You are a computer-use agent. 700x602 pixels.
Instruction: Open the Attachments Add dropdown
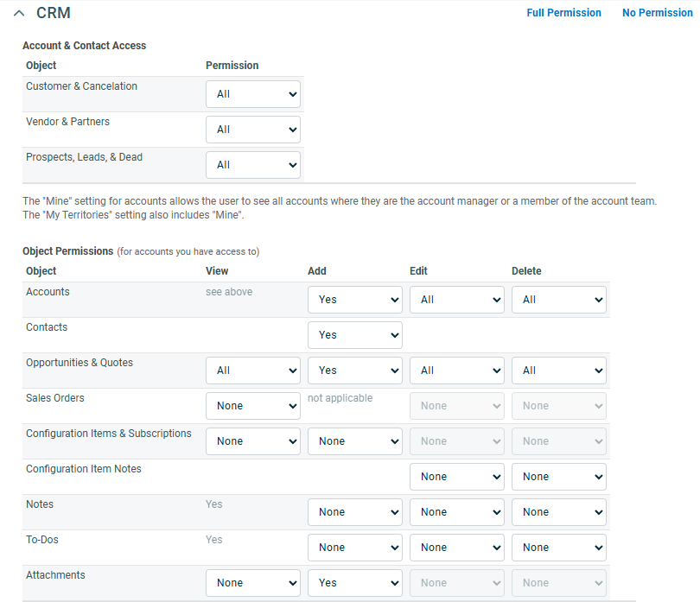355,583
